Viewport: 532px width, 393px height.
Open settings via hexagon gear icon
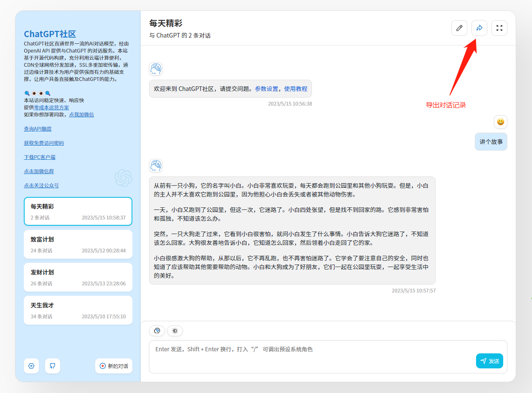31,366
